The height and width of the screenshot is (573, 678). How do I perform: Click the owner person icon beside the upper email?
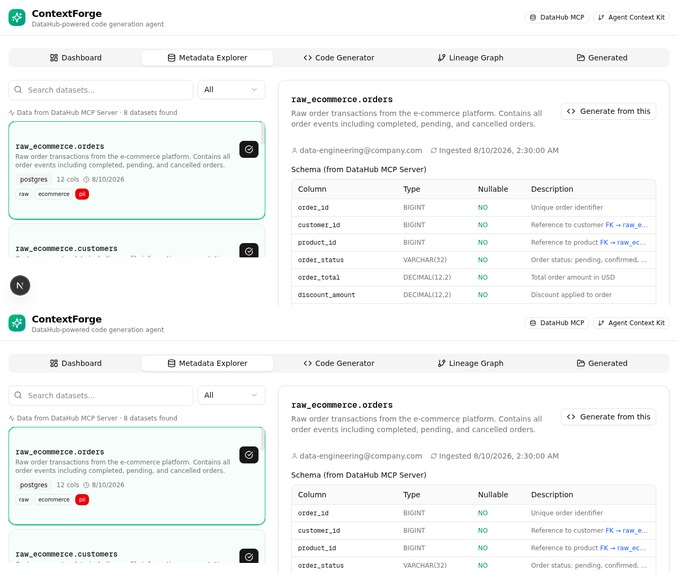[x=294, y=150]
